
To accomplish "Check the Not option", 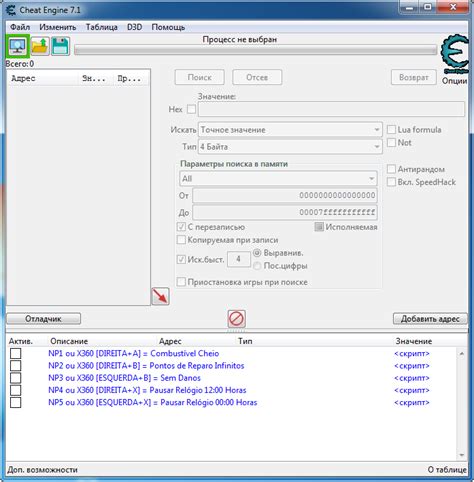I will coord(391,143).
